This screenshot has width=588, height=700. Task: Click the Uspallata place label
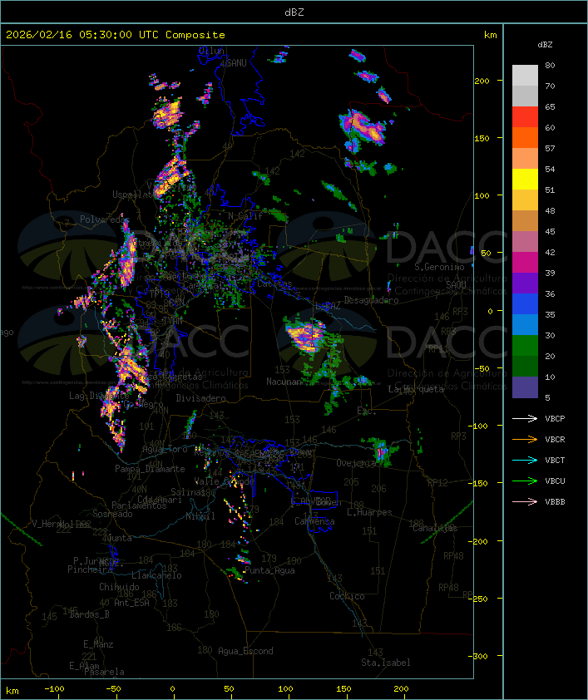(x=134, y=195)
